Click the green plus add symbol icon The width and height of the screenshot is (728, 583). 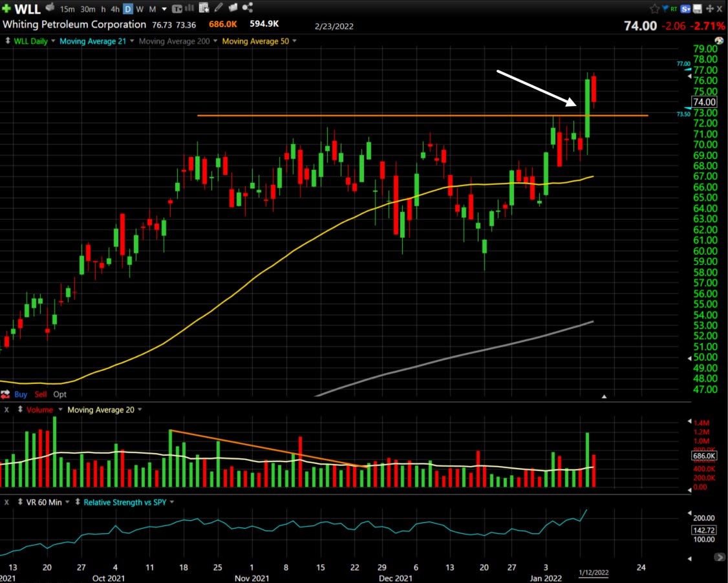point(6,8)
